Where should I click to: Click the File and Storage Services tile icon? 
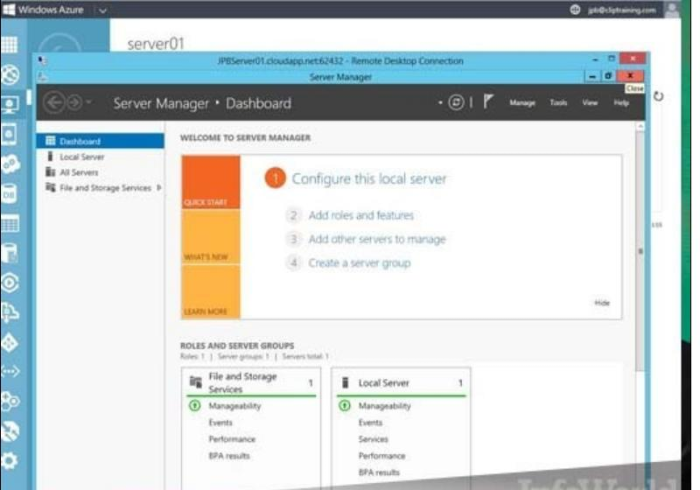coord(196,382)
